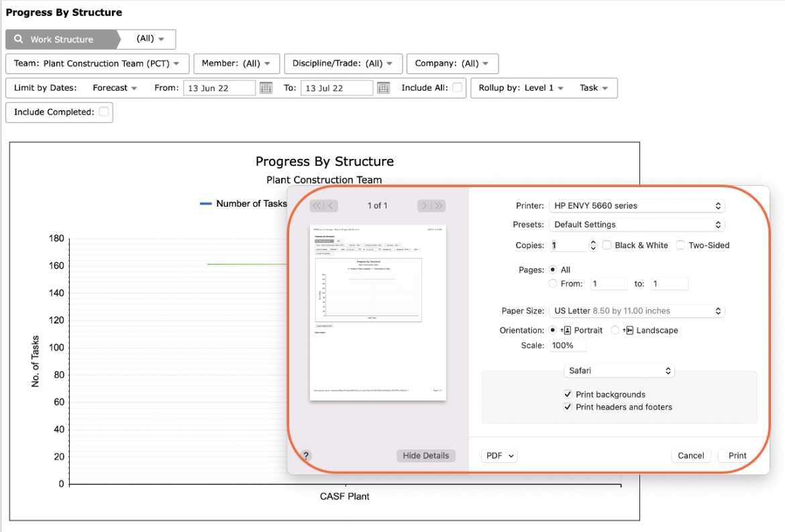Viewport: 785px width, 532px height.
Task: Open the Work Structure (All) dropdown
Action: click(x=150, y=39)
